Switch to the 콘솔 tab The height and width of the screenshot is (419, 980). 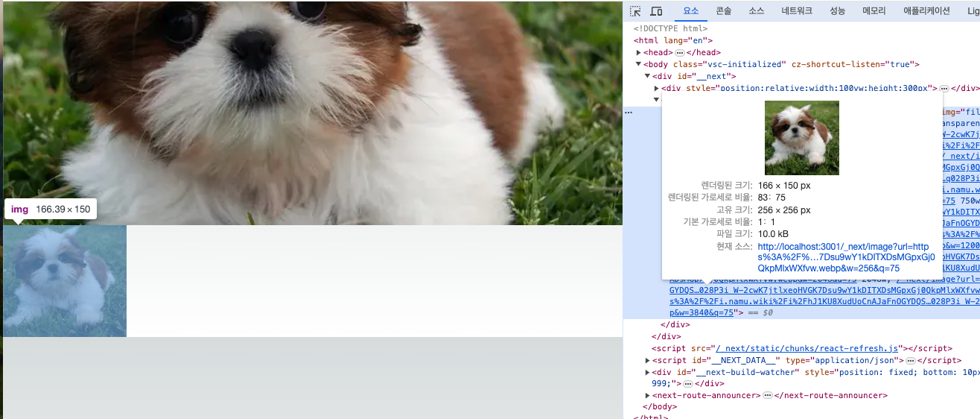(723, 11)
